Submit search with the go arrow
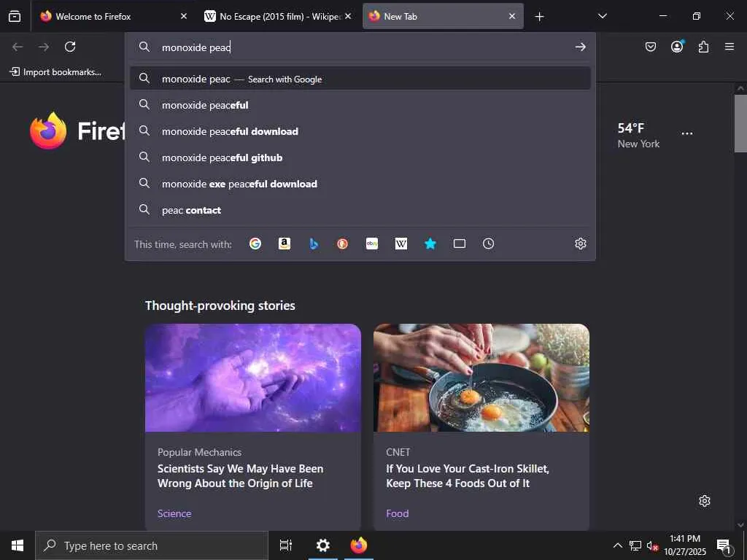 [580, 47]
